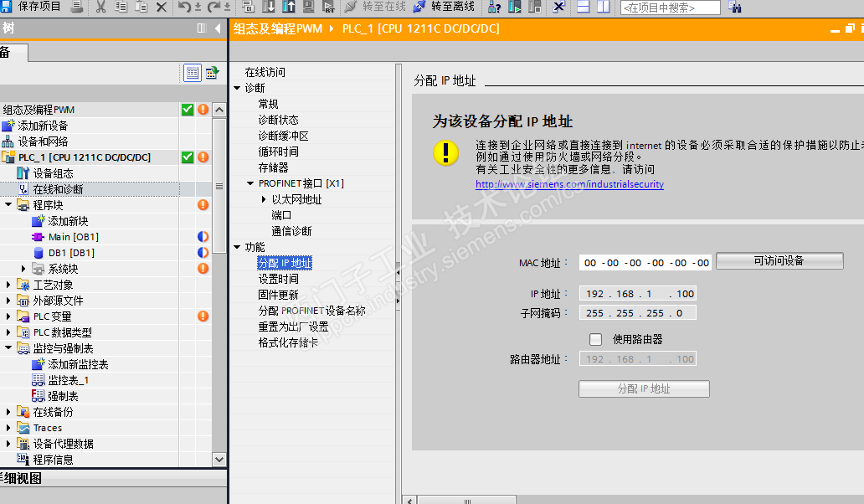The image size is (864, 504).
Task: Click the Download to device icon
Action: (x=269, y=7)
